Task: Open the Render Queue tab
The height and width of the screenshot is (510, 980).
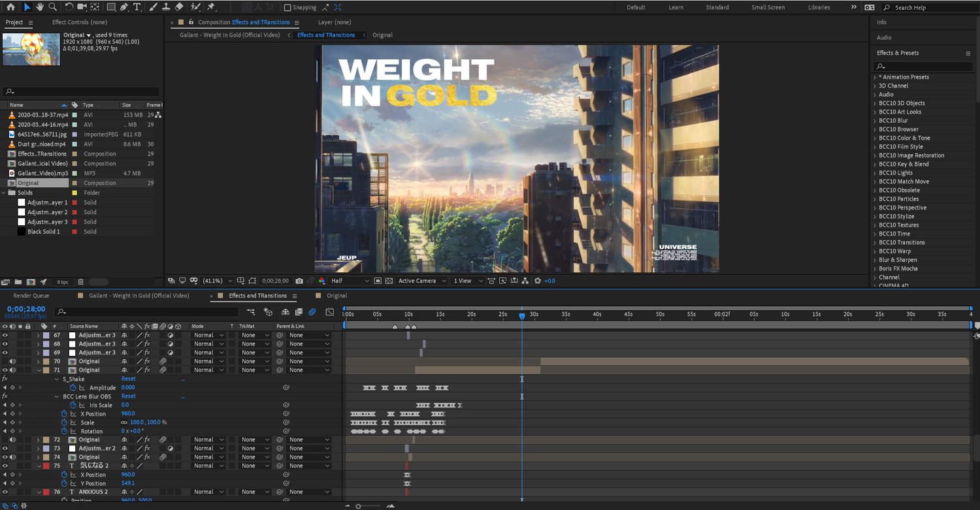Action: (31, 296)
